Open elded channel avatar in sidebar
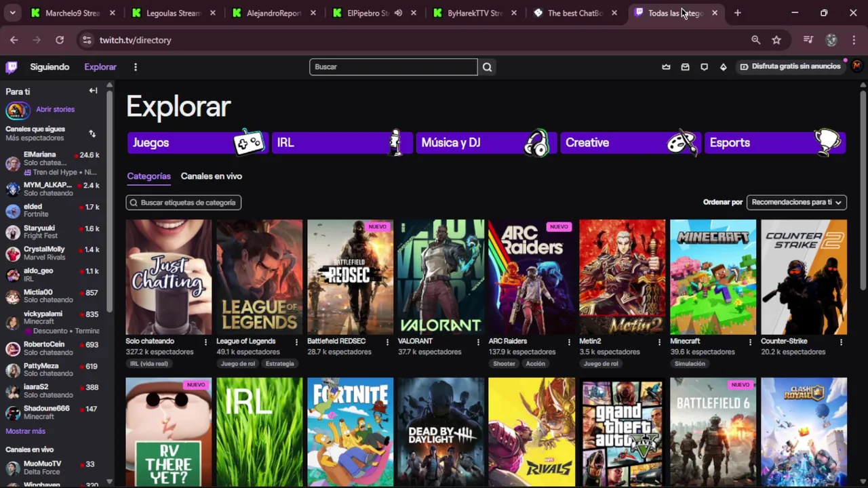The width and height of the screenshot is (868, 488). 13,211
